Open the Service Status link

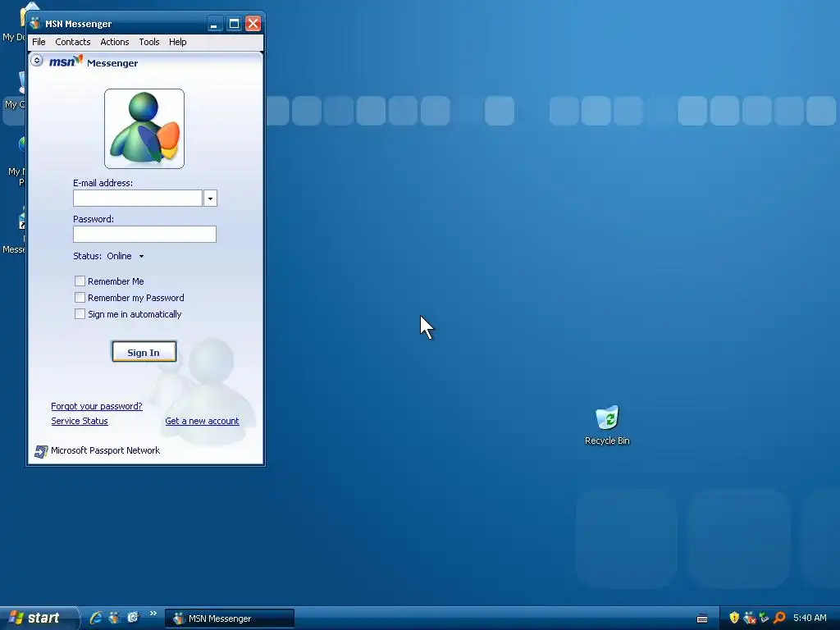(80, 421)
